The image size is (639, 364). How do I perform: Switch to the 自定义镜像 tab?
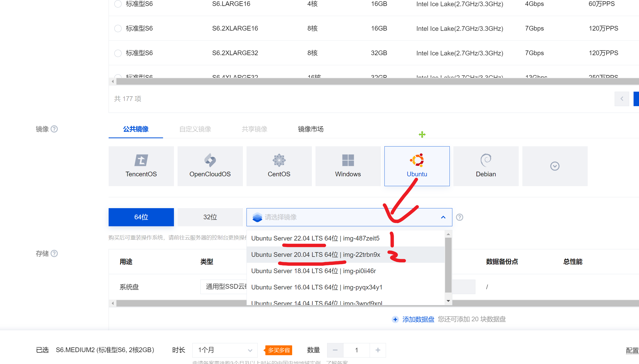(195, 129)
